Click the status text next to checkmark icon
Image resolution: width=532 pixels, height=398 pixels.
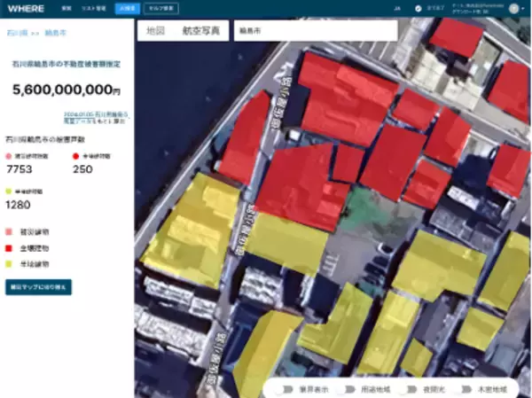[435, 8]
